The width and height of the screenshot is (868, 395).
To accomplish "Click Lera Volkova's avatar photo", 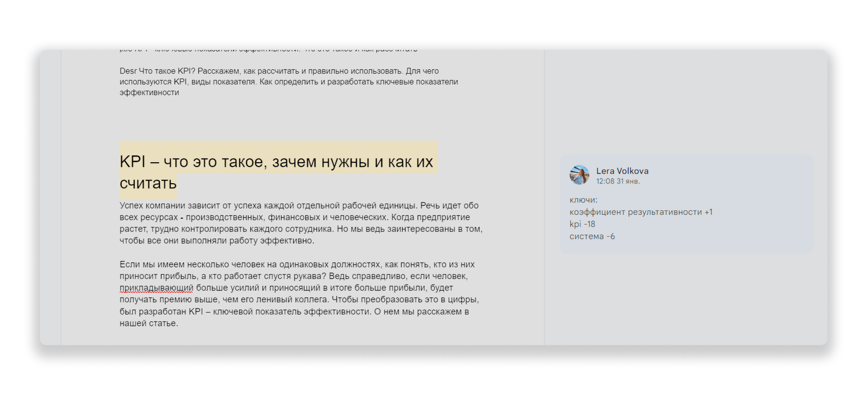I will 579,175.
